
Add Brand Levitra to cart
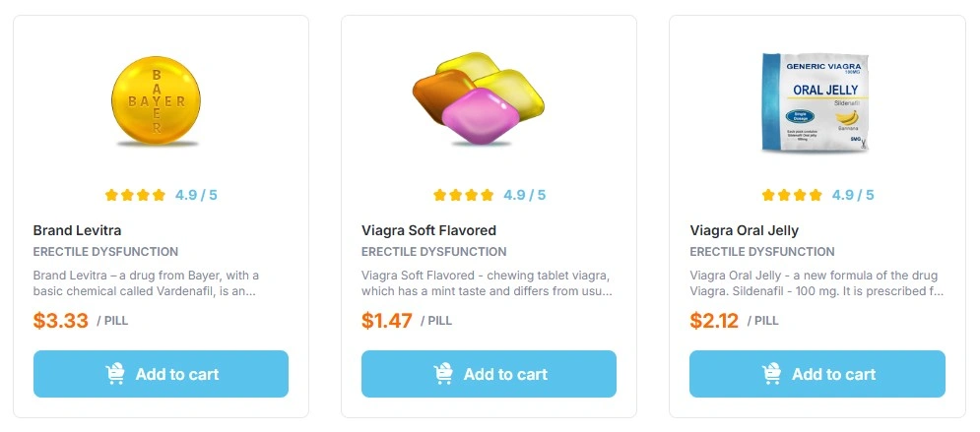[161, 374]
